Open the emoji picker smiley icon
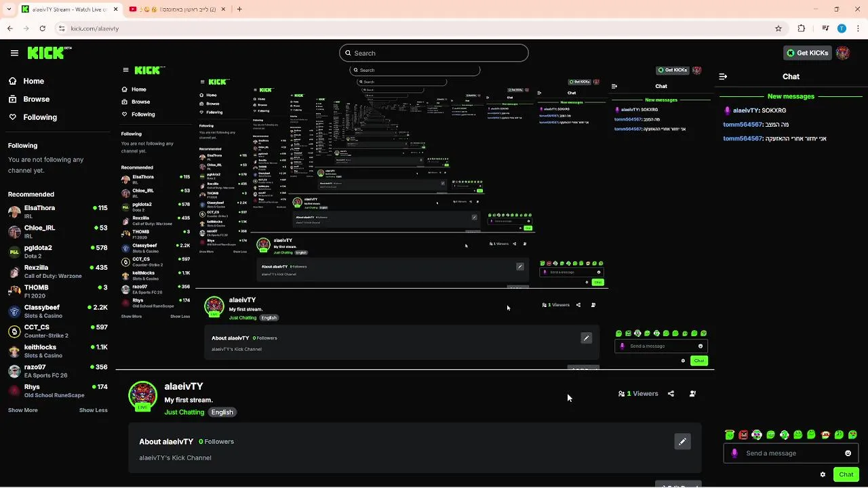Screen dimensions: 868x488 point(848,453)
